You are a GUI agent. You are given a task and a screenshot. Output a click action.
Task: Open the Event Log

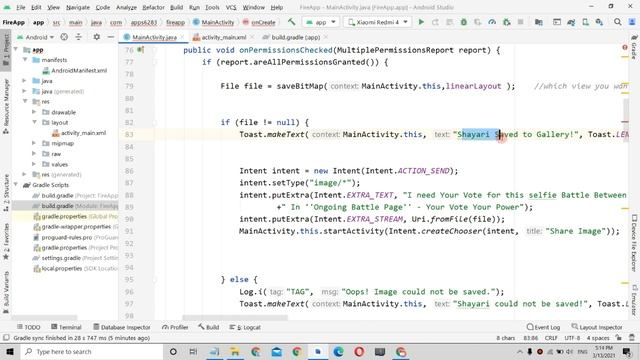click(x=543, y=327)
